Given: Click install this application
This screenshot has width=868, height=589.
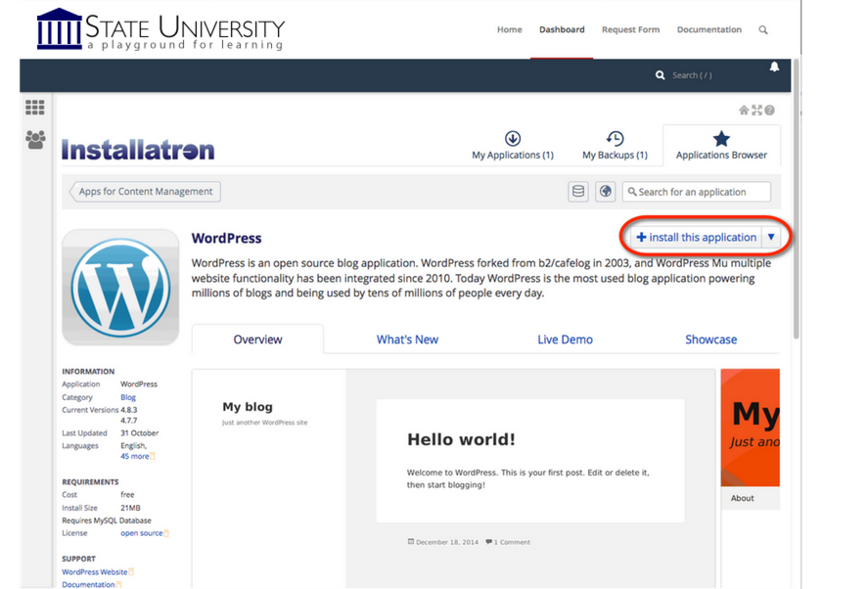Looking at the screenshot, I should [x=697, y=237].
